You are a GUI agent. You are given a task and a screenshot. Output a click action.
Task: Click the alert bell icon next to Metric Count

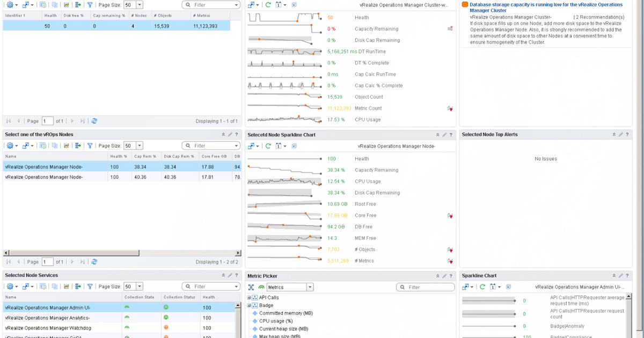pyautogui.click(x=450, y=108)
